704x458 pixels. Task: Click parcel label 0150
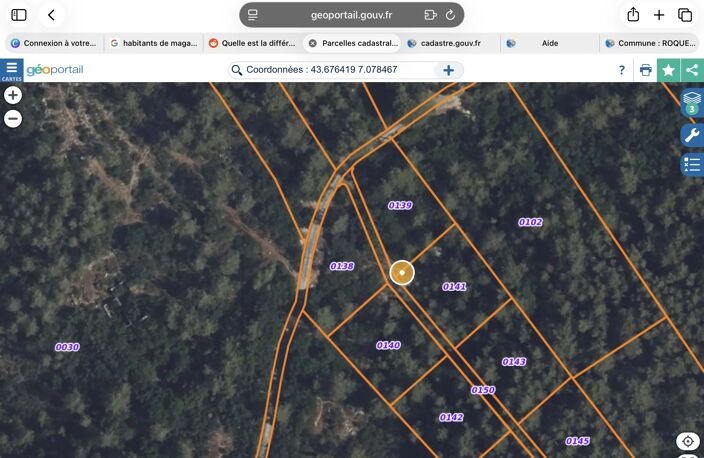tap(483, 390)
